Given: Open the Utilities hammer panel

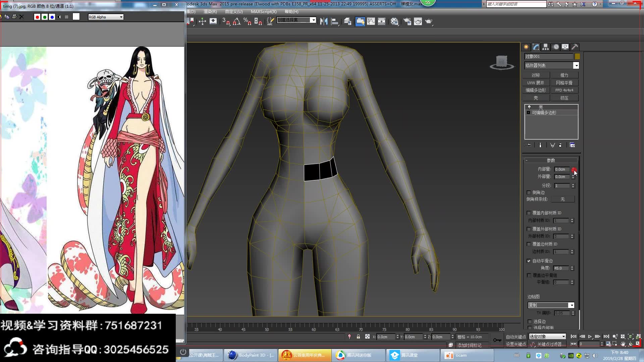Looking at the screenshot, I should 575,47.
